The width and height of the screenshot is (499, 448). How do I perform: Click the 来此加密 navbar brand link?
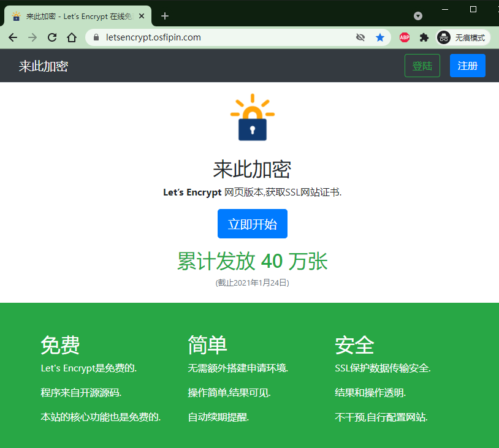click(x=43, y=66)
